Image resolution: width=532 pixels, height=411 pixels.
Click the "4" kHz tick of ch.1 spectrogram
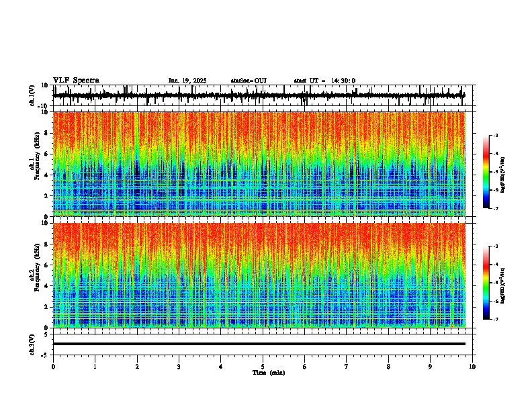(47, 175)
